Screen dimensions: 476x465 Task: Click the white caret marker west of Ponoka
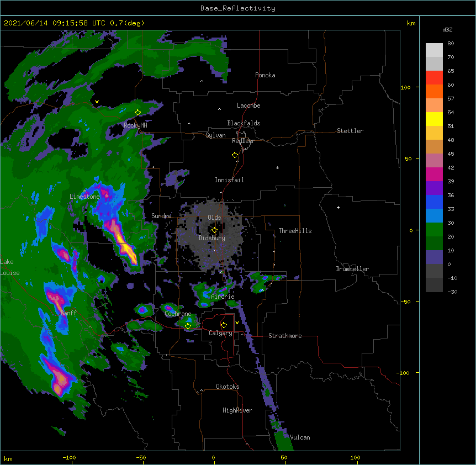[202, 81]
